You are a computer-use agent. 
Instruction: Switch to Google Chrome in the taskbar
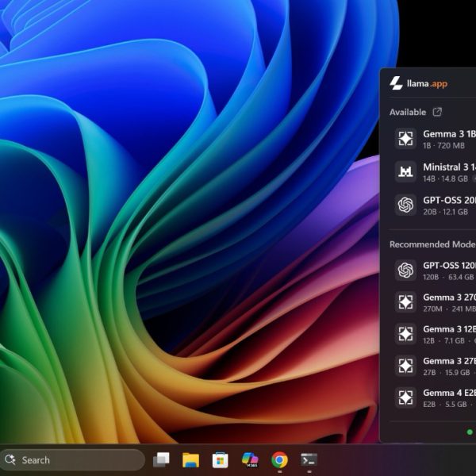(x=279, y=460)
